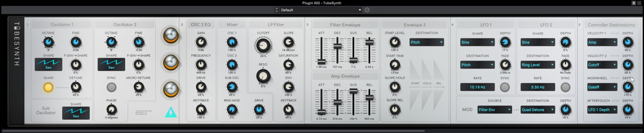Click the Envelope 3 Slope Rel knob

[394, 110]
